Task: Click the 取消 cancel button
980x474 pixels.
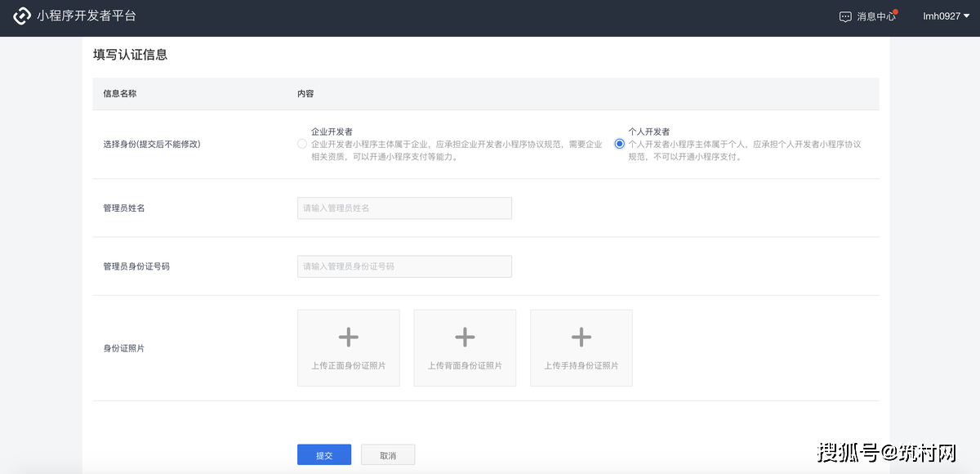Action: [x=388, y=455]
